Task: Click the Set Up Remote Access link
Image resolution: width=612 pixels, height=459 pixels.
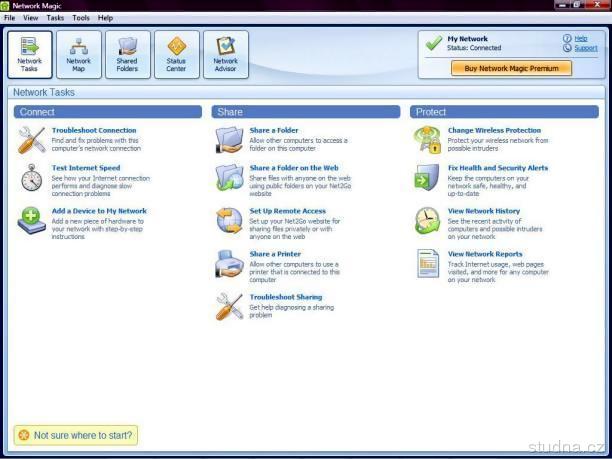Action: (x=288, y=211)
